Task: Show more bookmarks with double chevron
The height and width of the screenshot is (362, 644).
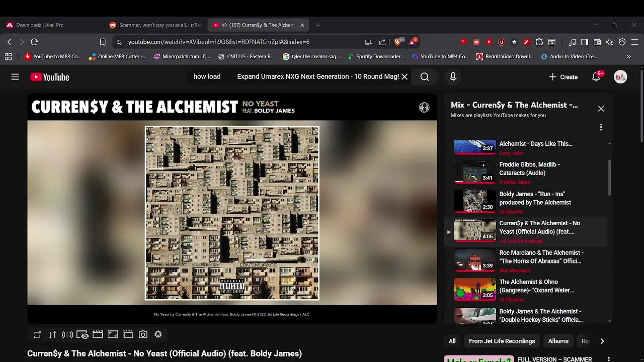Action: pyautogui.click(x=628, y=57)
